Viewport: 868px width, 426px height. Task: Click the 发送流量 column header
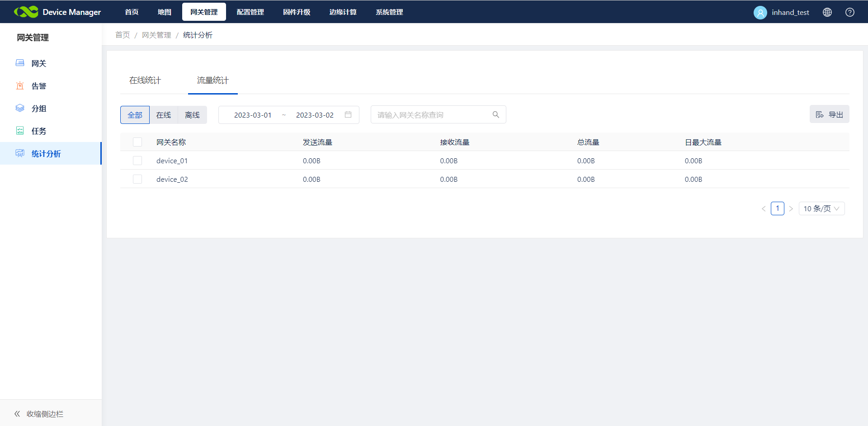pyautogui.click(x=317, y=142)
